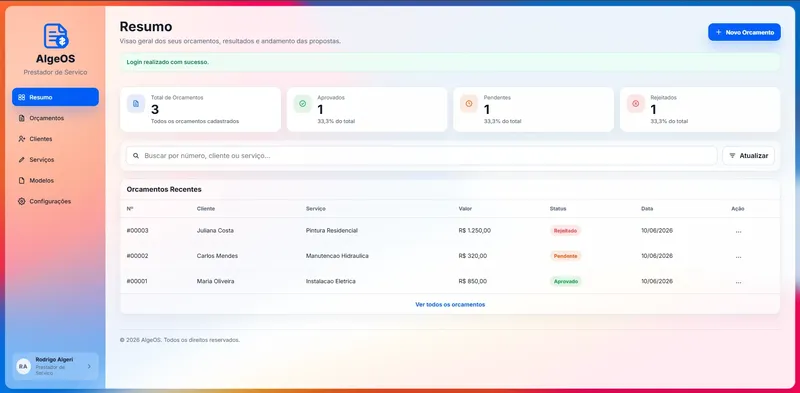The width and height of the screenshot is (800, 393).
Task: Click the Novo Orcamento button
Action: tap(744, 32)
